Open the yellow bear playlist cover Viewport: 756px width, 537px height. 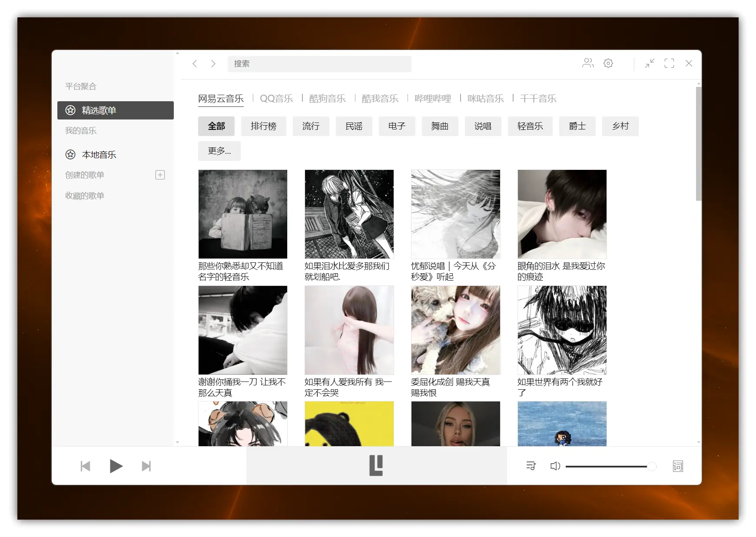pyautogui.click(x=349, y=424)
